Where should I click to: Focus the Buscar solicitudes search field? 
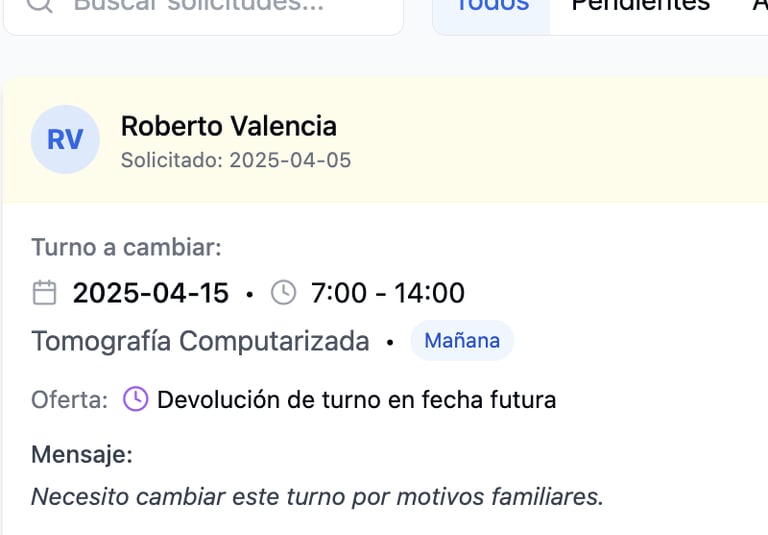point(220,6)
